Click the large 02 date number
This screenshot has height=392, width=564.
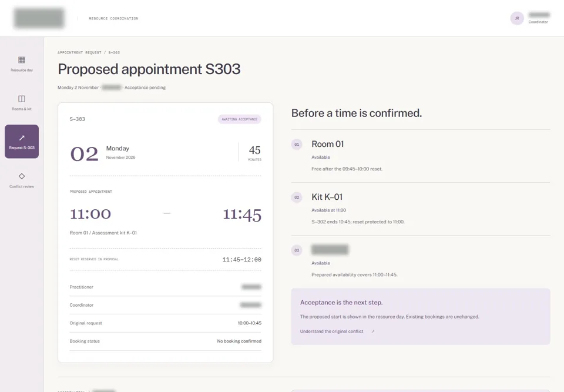84,154
